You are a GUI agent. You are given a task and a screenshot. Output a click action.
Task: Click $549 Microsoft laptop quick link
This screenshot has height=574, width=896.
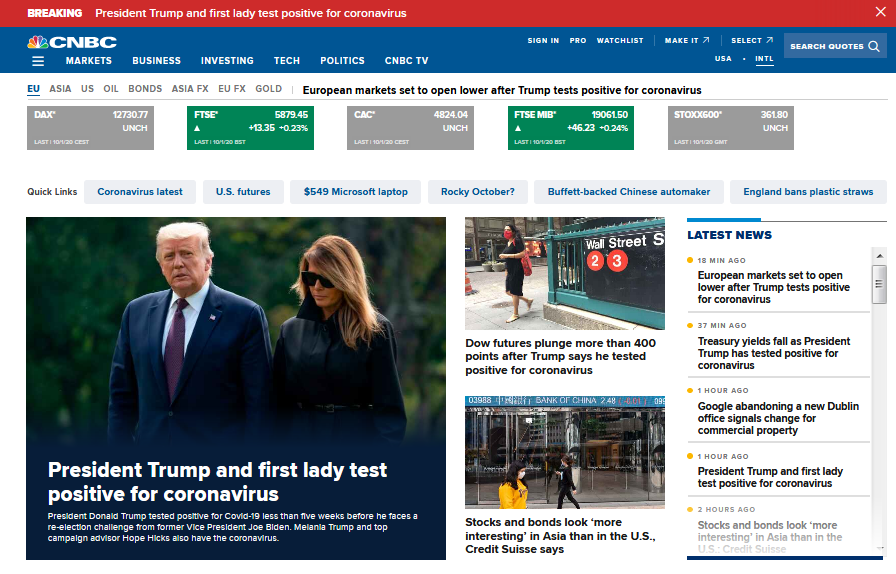tap(355, 192)
